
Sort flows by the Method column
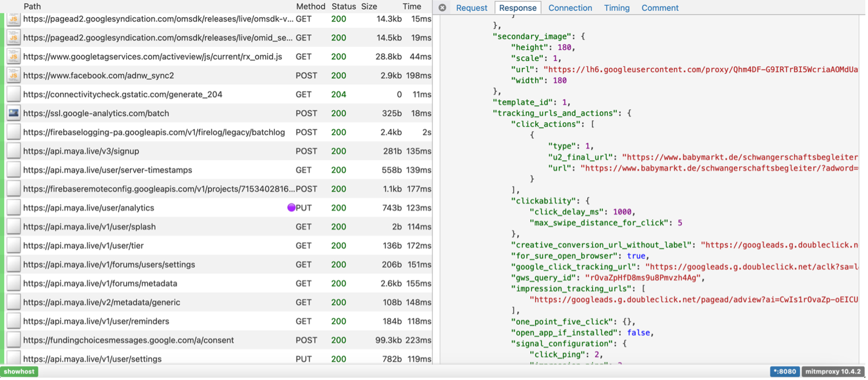click(x=310, y=6)
